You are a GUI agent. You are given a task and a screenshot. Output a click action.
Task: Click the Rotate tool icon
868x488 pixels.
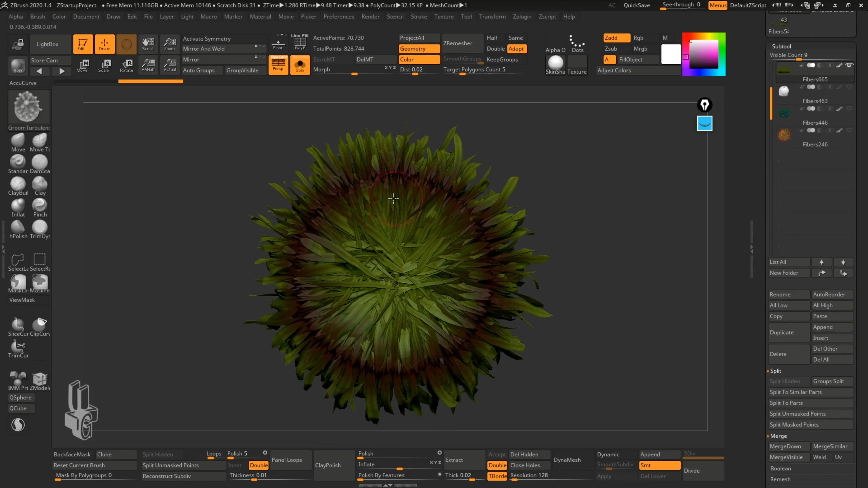click(x=126, y=65)
